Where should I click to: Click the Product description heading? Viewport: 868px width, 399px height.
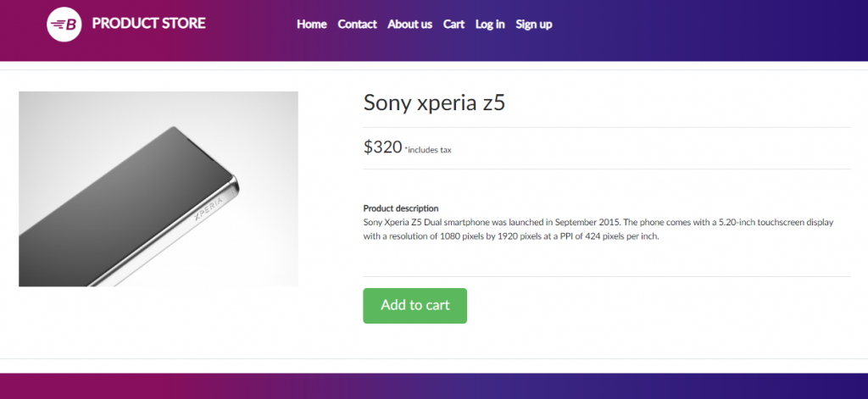(401, 208)
